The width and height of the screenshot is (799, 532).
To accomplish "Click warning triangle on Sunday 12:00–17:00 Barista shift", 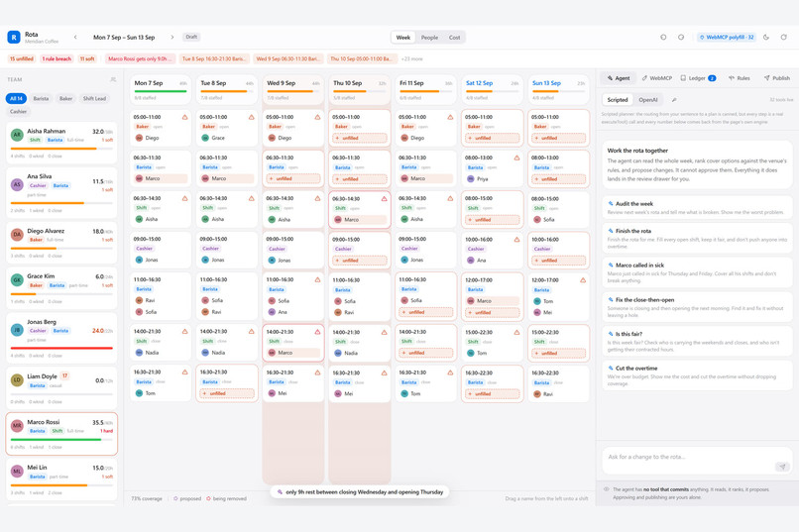I will (x=583, y=280).
